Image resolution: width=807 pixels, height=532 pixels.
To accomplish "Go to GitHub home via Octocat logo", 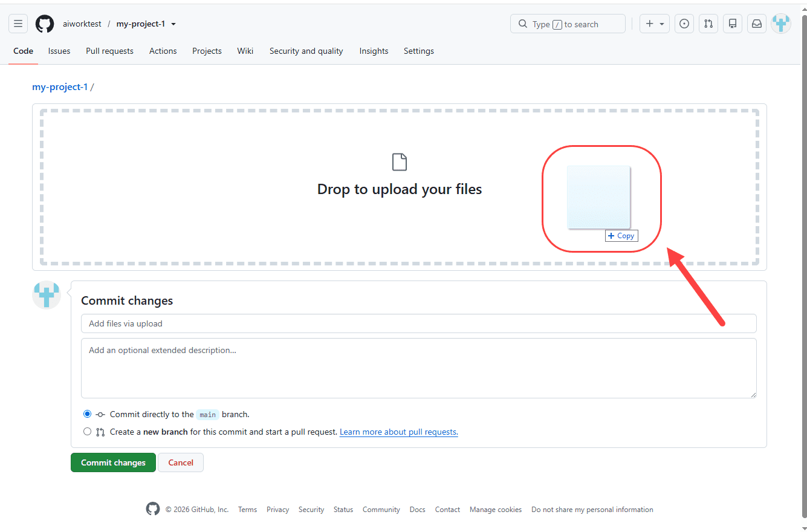I will [45, 24].
